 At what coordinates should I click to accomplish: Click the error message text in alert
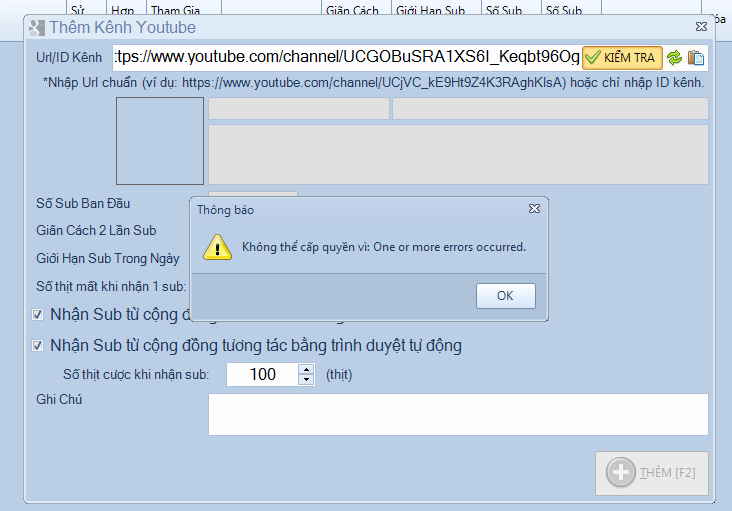384,247
